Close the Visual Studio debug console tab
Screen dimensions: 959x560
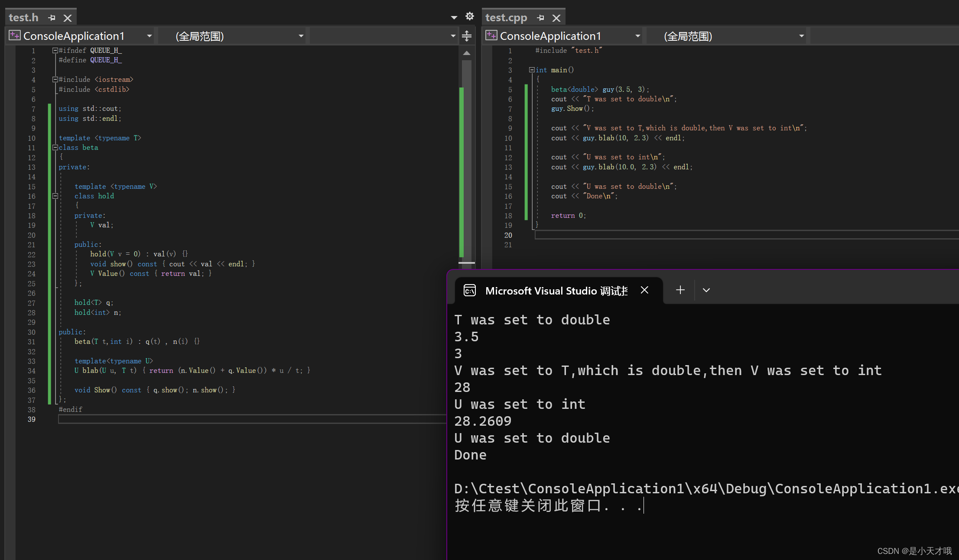click(x=644, y=290)
